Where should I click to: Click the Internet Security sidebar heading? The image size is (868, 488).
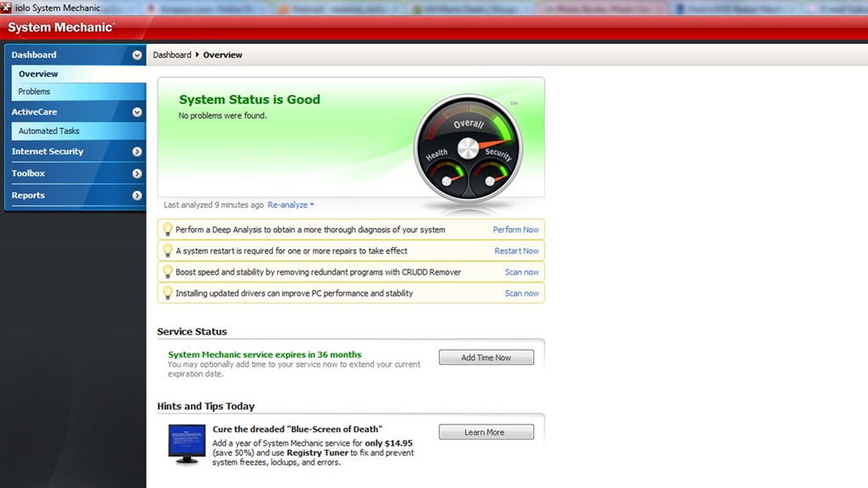point(47,152)
